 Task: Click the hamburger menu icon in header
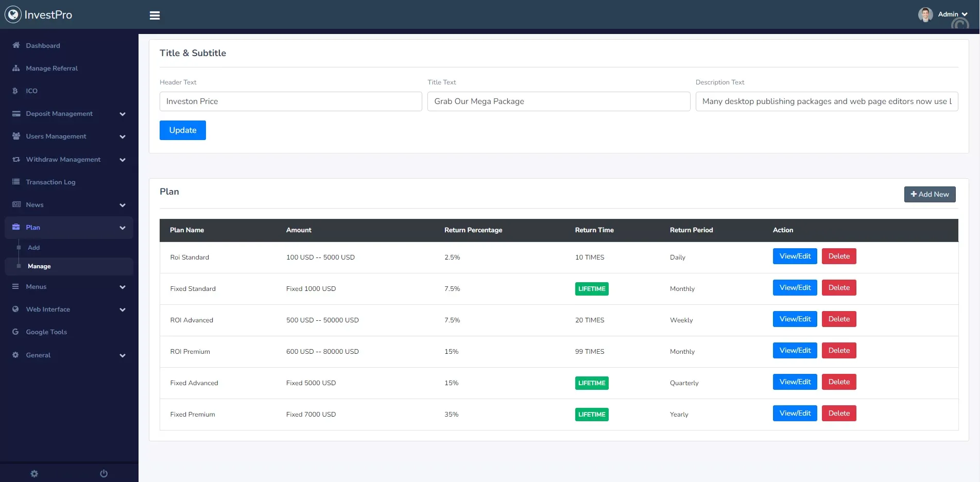[154, 15]
